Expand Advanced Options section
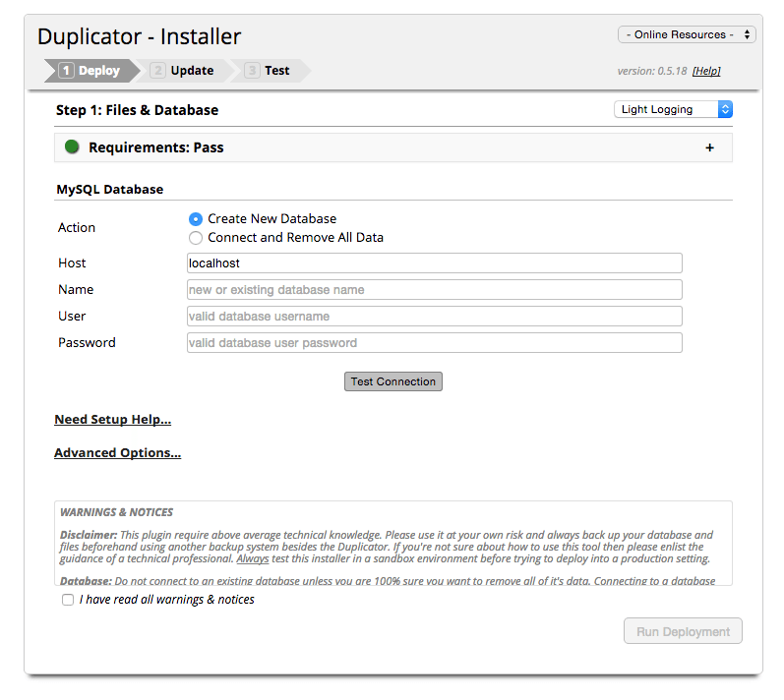784x700 pixels. coord(117,453)
